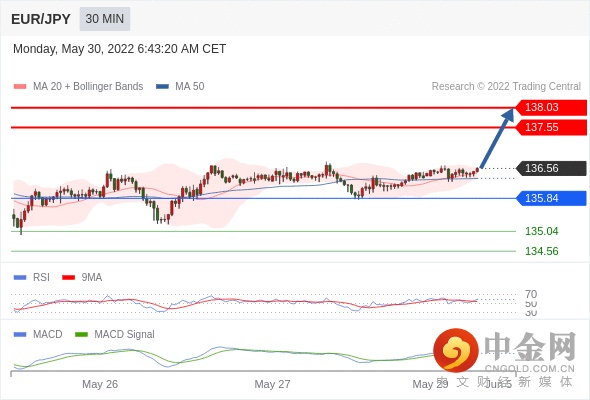This screenshot has height=400, width=590.
Task: Click the 136.56 current price tag
Action: [x=551, y=168]
